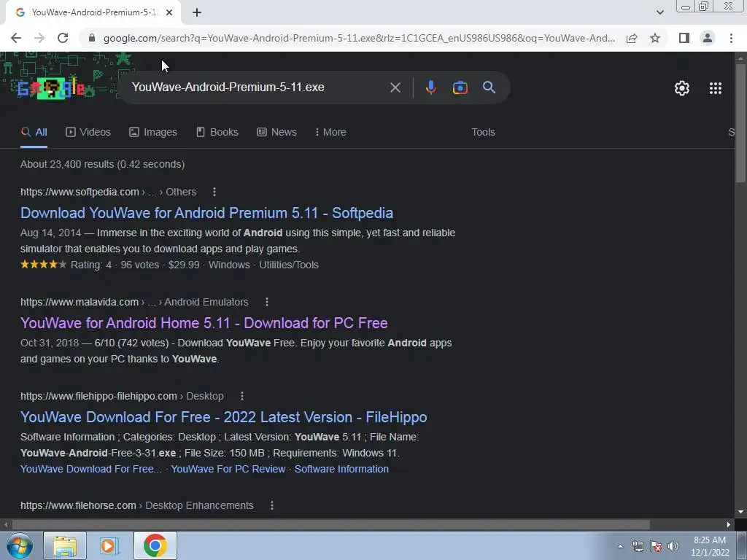Click the forward navigation arrow
Image resolution: width=747 pixels, height=560 pixels.
[x=39, y=38]
